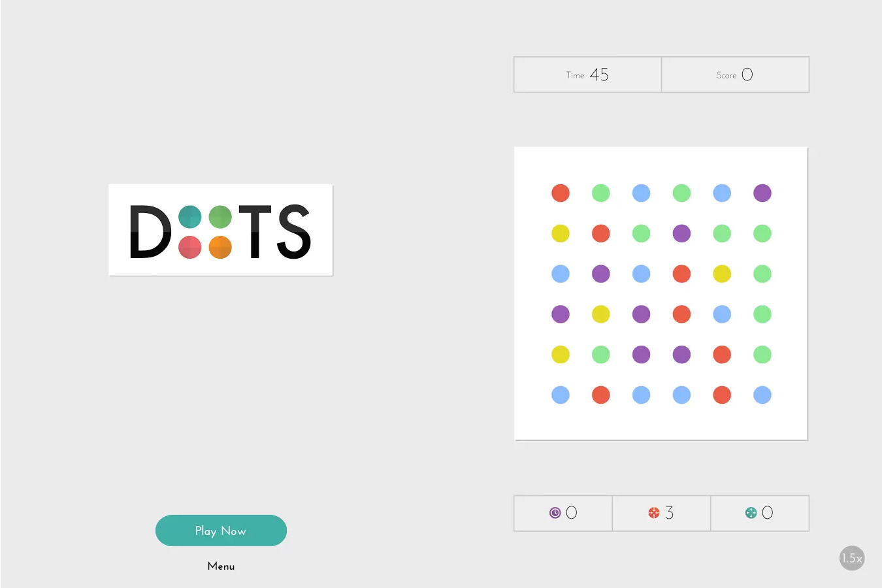Screen dimensions: 882x588
Task: Click the 1.5x speed badge
Action: pos(852,558)
